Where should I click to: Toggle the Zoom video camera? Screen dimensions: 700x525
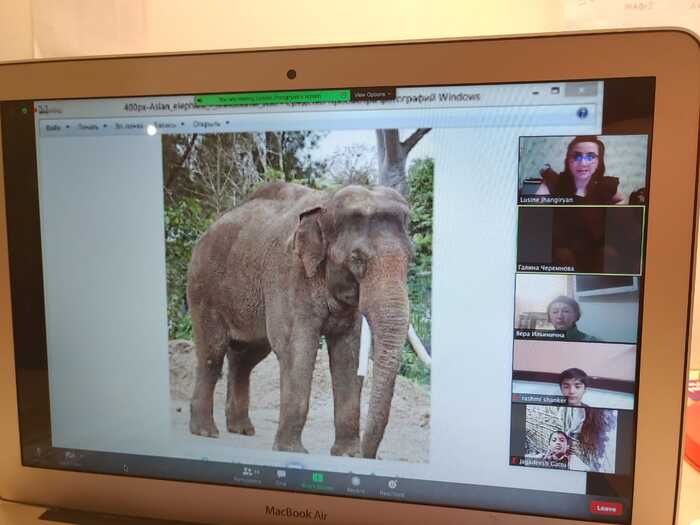[x=71, y=458]
